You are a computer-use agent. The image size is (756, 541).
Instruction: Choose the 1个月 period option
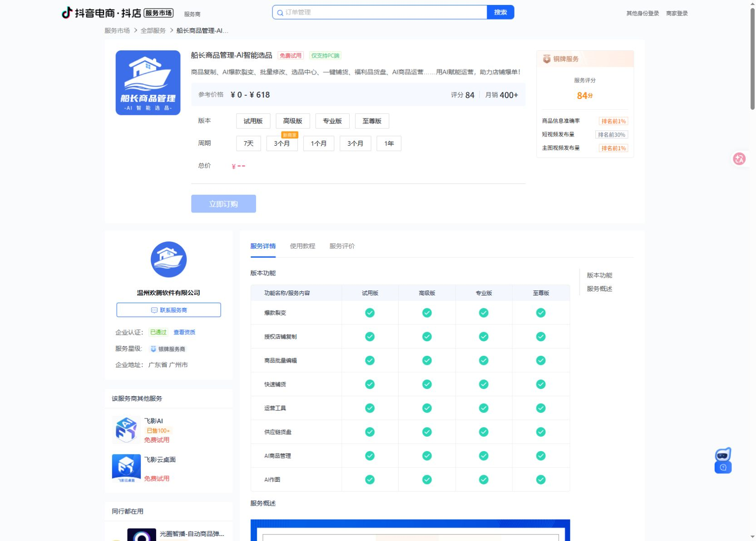tap(319, 143)
